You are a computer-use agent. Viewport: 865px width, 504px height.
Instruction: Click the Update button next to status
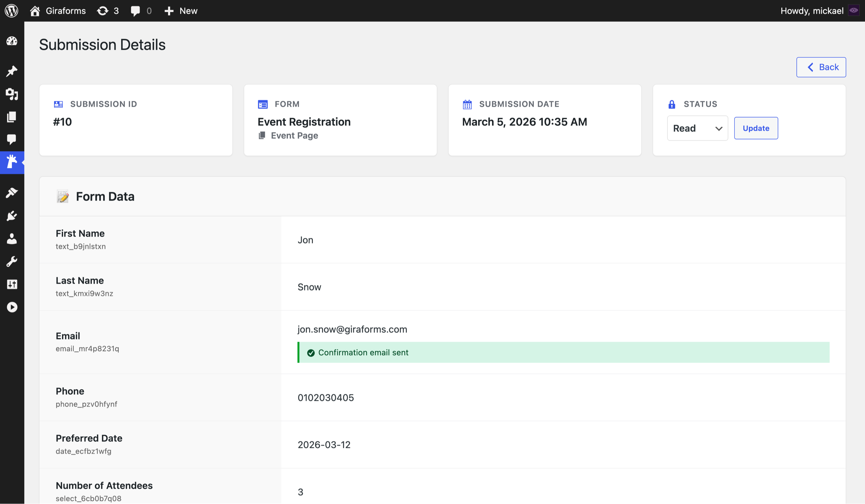pyautogui.click(x=756, y=128)
